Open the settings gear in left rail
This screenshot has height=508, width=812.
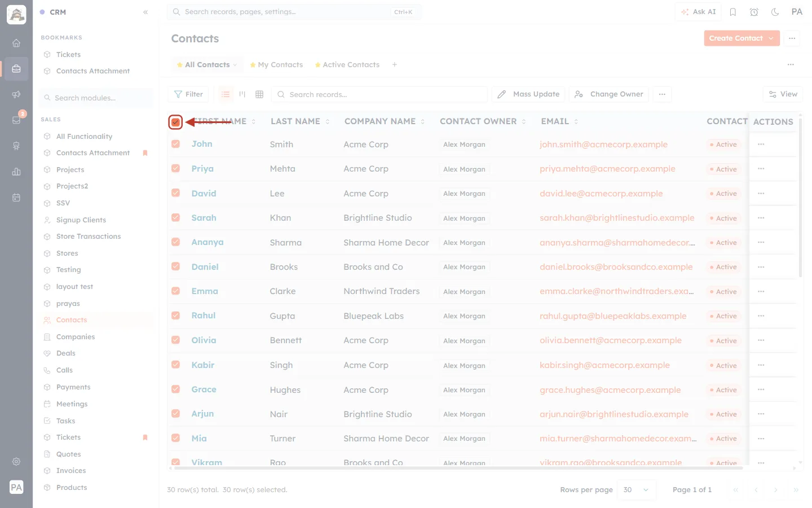point(16,461)
